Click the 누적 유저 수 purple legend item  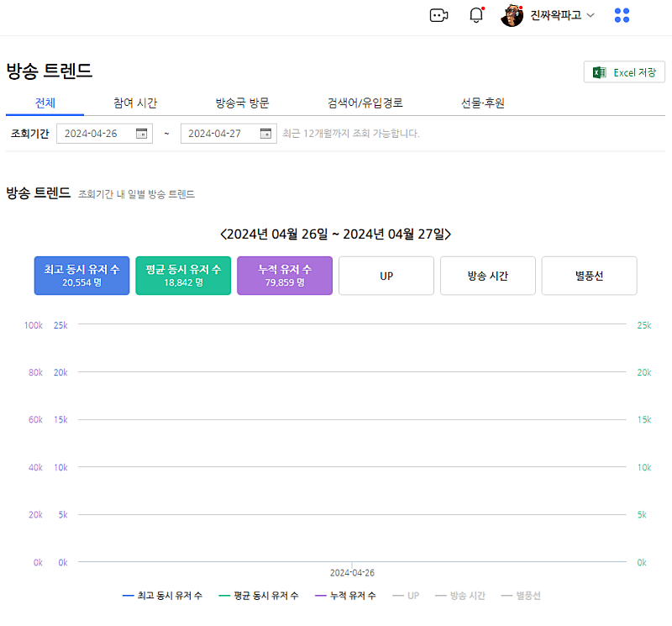point(345,596)
